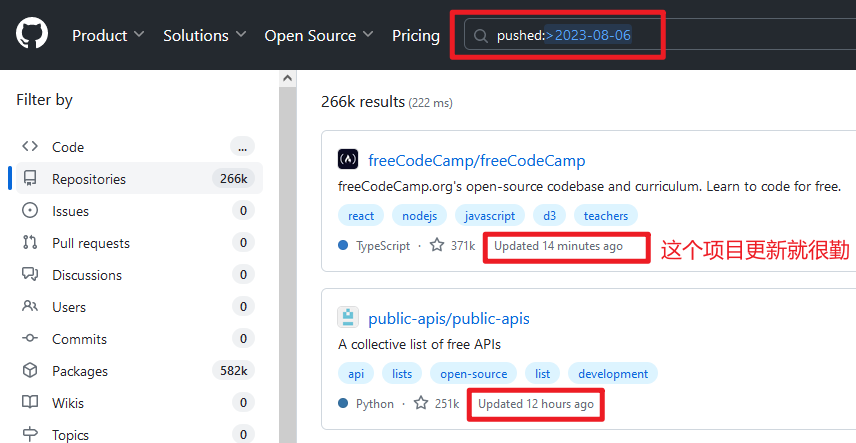Click the Packages box icon

[x=29, y=370]
